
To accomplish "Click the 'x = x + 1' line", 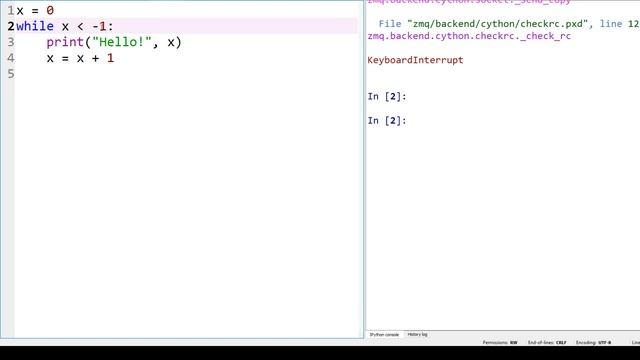I will pyautogui.click(x=80, y=58).
